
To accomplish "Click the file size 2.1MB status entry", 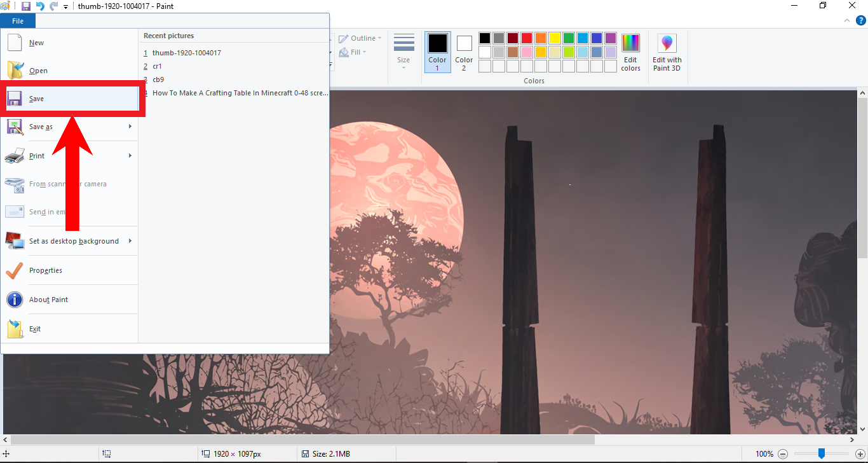I will (326, 454).
